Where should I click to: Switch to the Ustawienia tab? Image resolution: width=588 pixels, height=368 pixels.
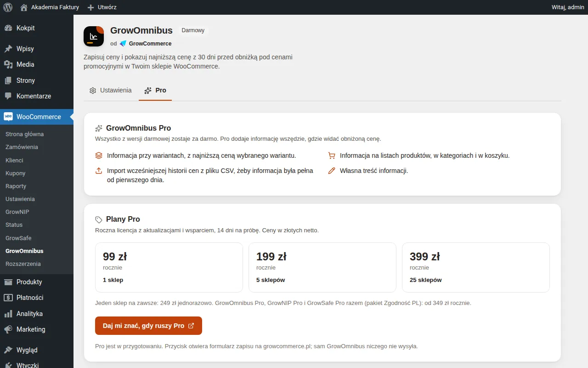(111, 91)
